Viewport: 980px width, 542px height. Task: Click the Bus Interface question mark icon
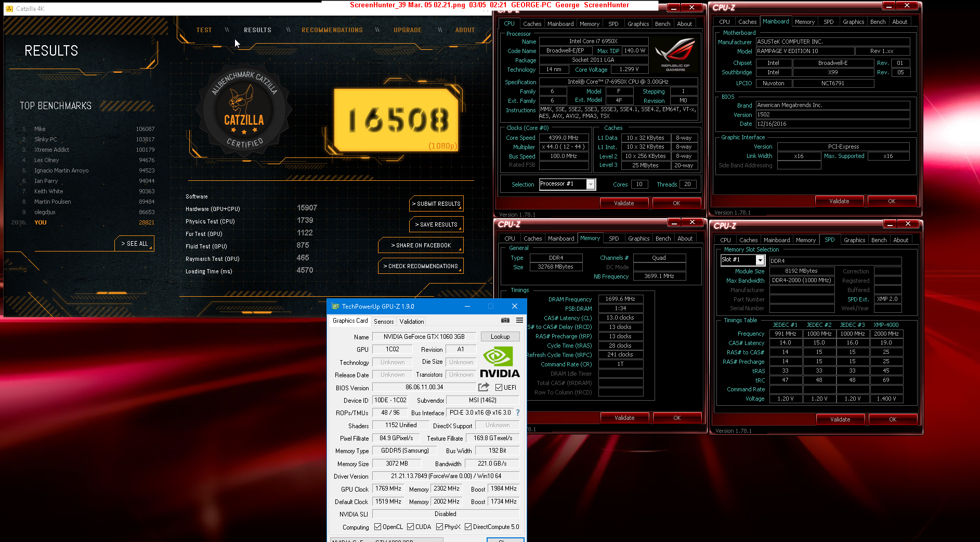click(518, 413)
